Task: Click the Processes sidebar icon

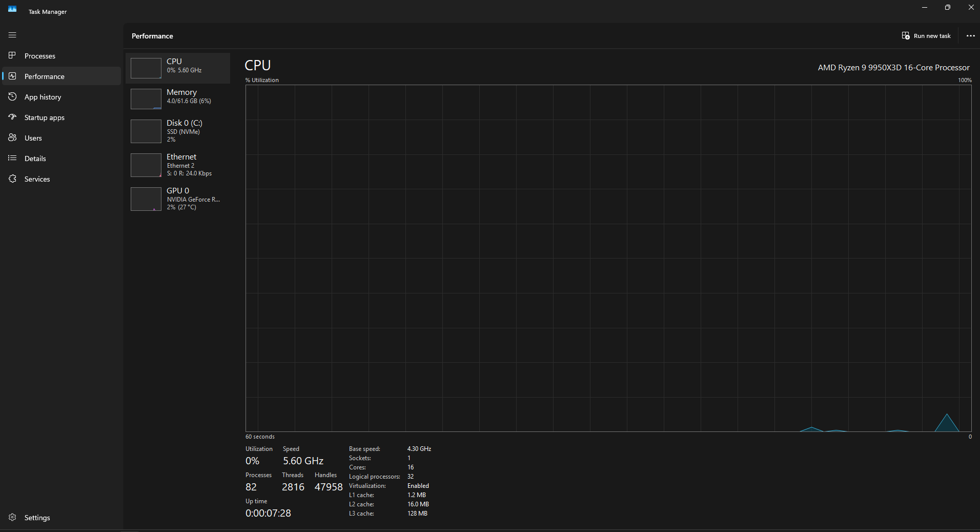Action: [x=12, y=55]
